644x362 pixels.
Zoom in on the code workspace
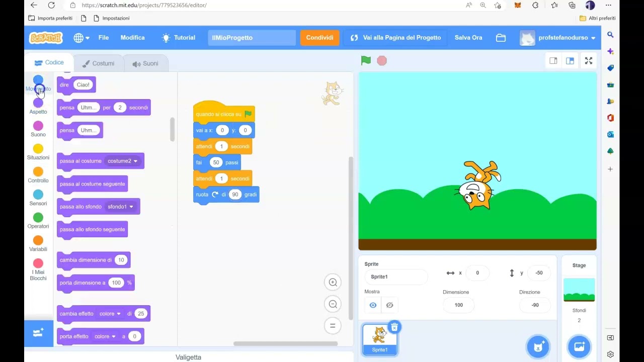click(x=333, y=282)
